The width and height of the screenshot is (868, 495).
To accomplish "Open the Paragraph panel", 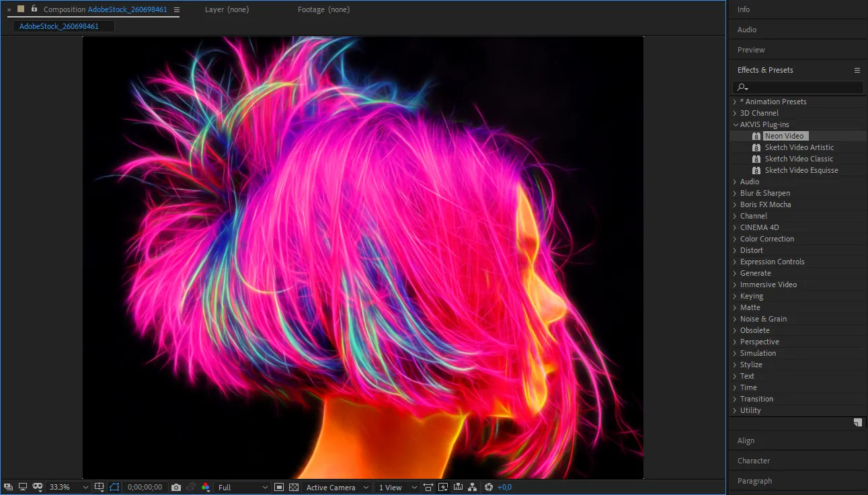I will 754,481.
